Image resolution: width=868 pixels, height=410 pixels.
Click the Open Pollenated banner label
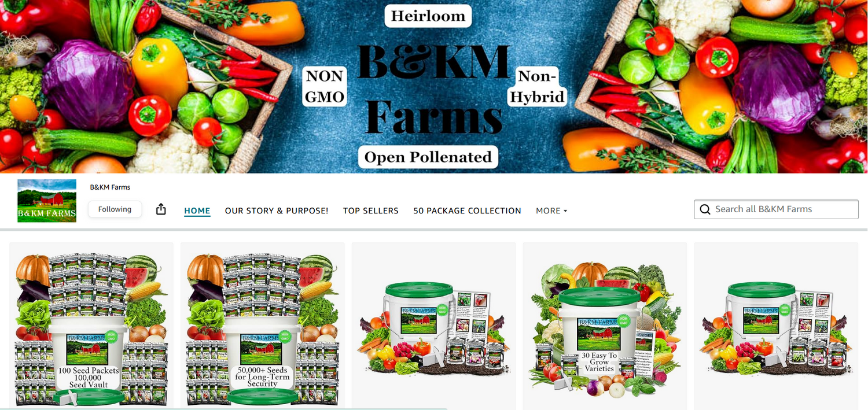pos(428,157)
